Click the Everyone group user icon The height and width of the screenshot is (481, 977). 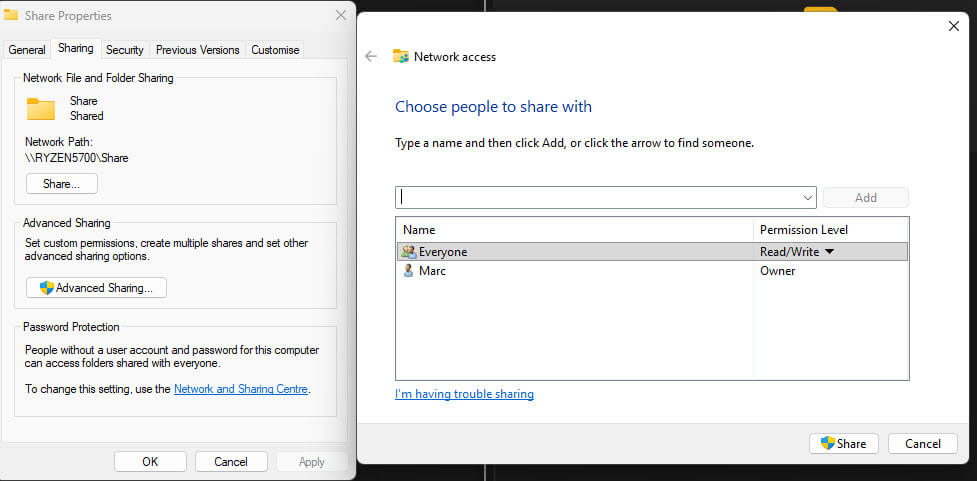pyautogui.click(x=408, y=252)
